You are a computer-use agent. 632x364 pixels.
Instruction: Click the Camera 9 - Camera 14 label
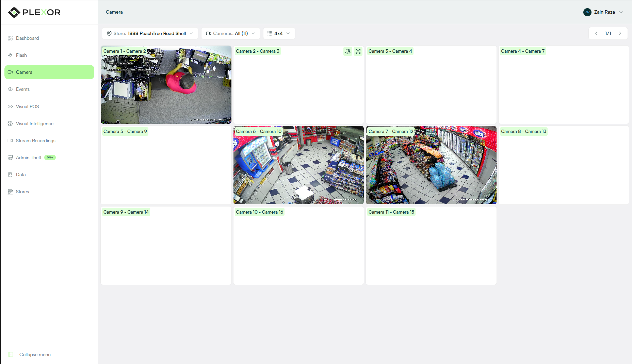tap(126, 212)
